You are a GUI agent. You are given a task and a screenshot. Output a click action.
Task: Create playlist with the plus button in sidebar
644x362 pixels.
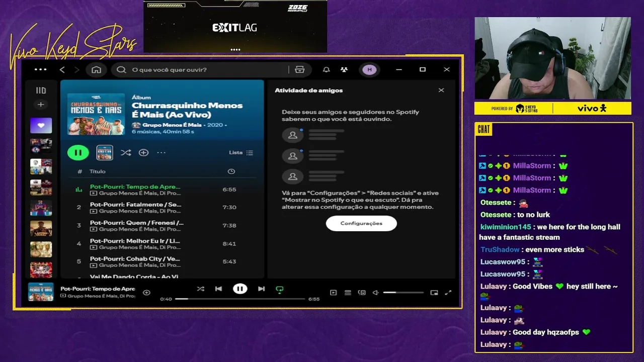(x=41, y=105)
